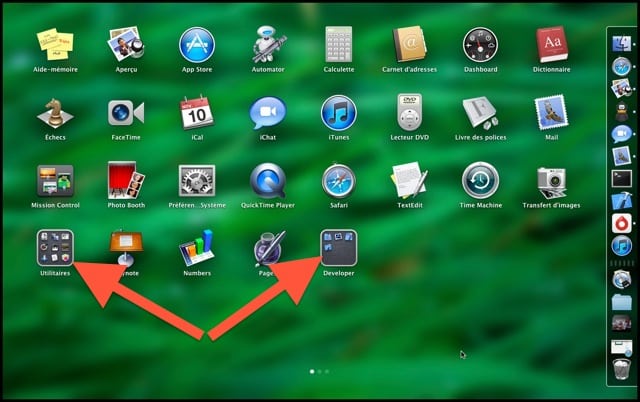The width and height of the screenshot is (640, 402).
Task: Open Livre des polices app
Action: (480, 112)
